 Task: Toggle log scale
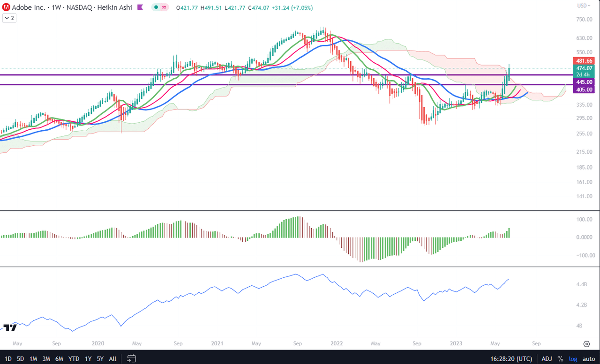[573, 359]
